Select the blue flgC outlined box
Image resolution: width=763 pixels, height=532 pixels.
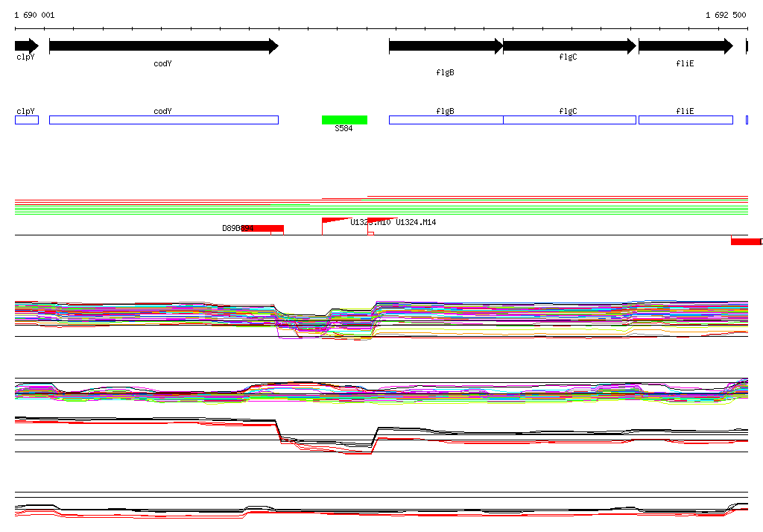click(x=570, y=120)
